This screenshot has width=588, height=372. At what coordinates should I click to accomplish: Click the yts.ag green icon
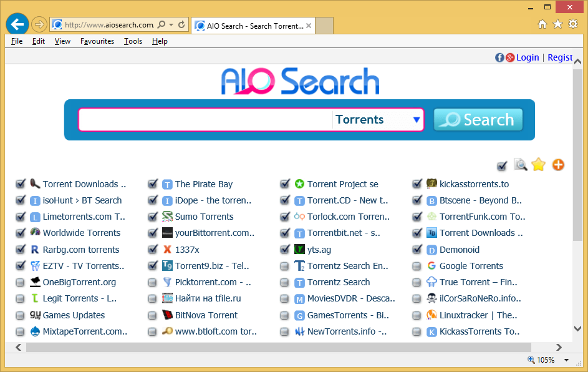[299, 249]
